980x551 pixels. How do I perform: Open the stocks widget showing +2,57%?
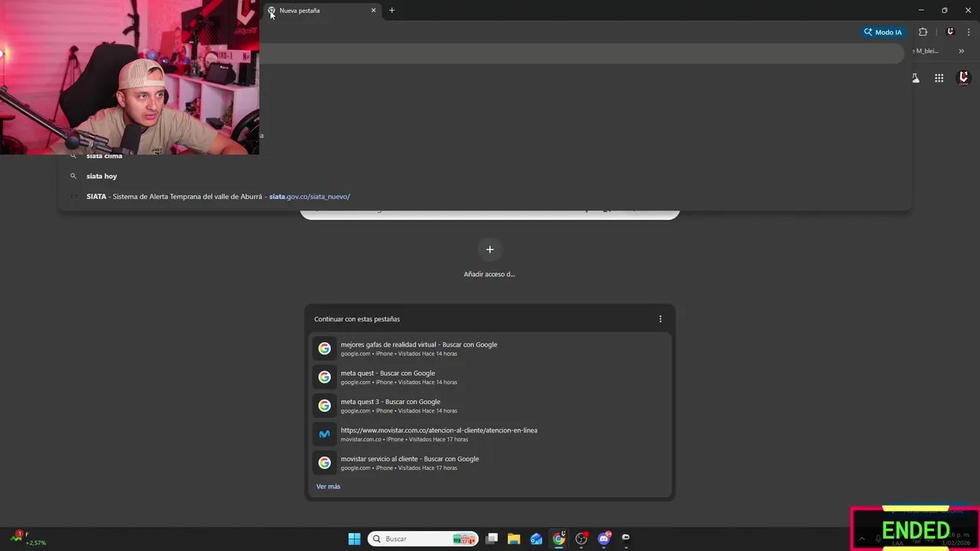click(29, 538)
